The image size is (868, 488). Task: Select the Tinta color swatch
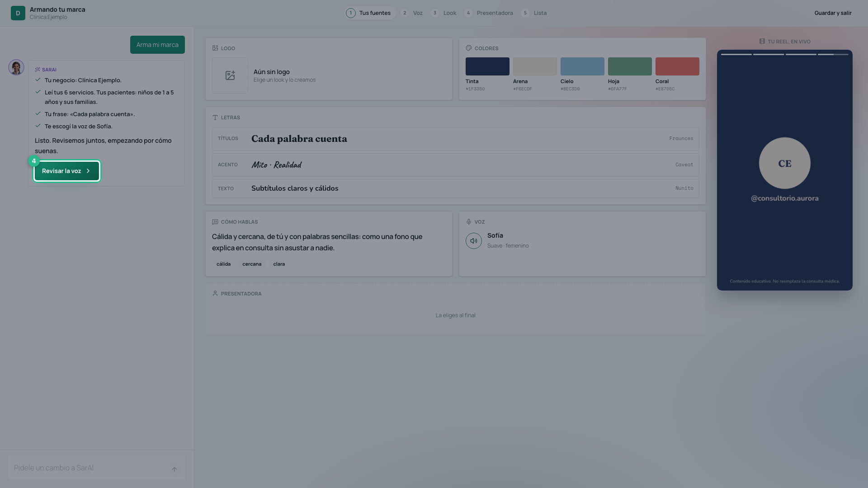tap(487, 66)
